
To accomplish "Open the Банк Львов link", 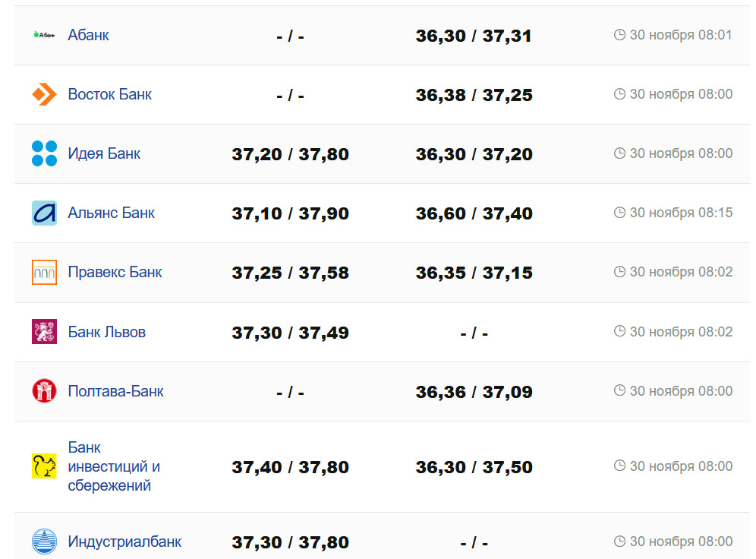I will 106,332.
